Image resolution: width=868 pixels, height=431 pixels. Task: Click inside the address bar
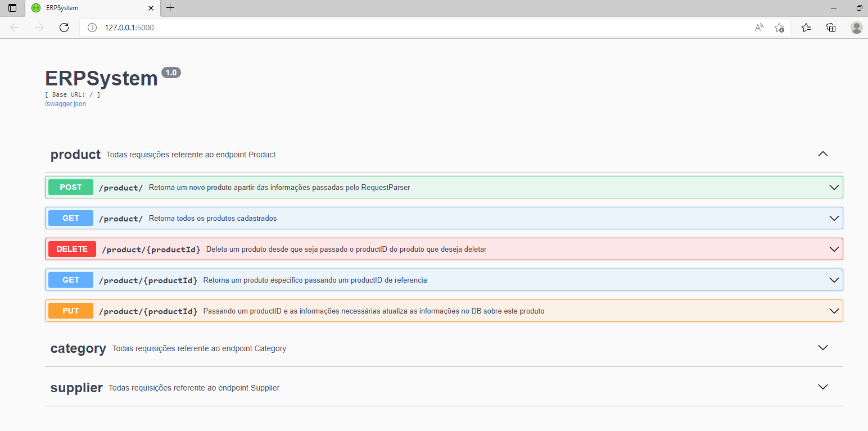pyautogui.click(x=337, y=27)
